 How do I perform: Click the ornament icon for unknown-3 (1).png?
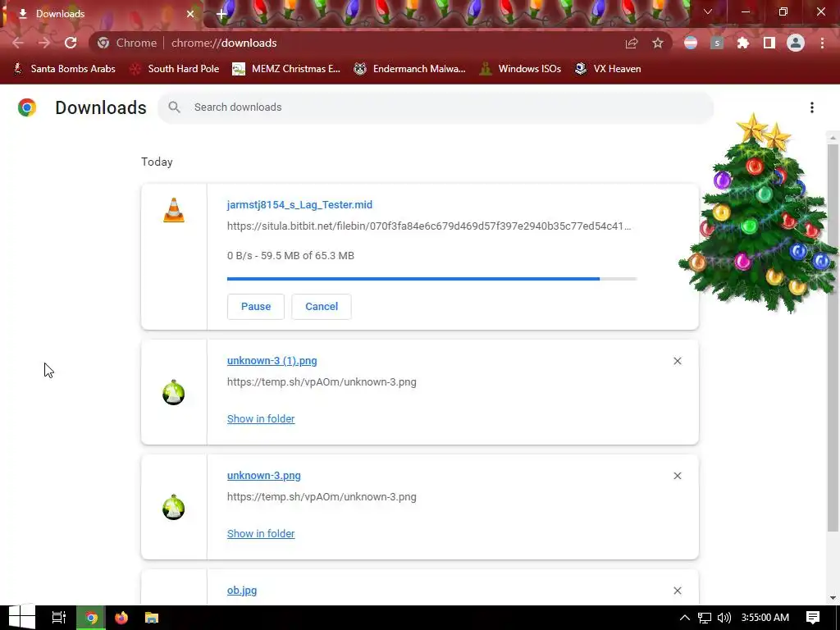tap(174, 392)
